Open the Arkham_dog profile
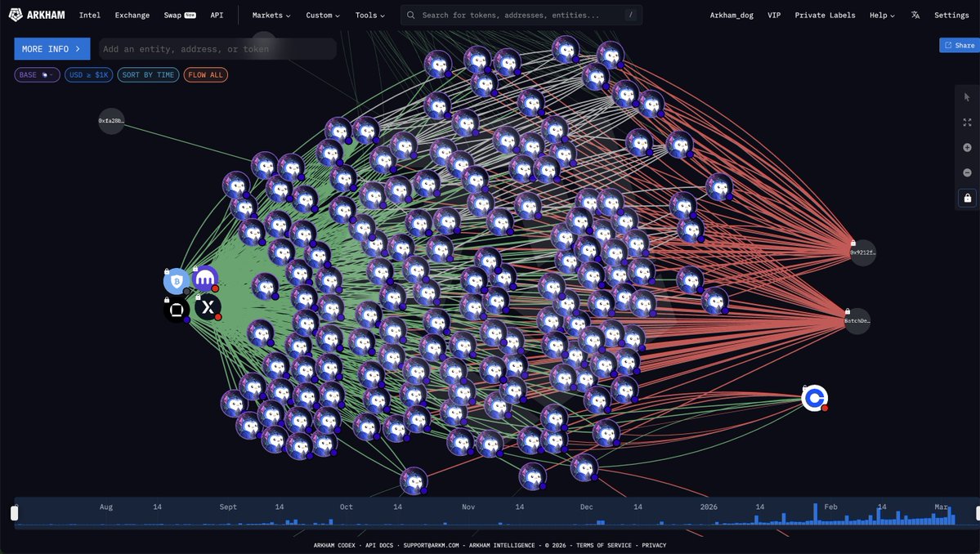The height and width of the screenshot is (554, 980). 732,15
